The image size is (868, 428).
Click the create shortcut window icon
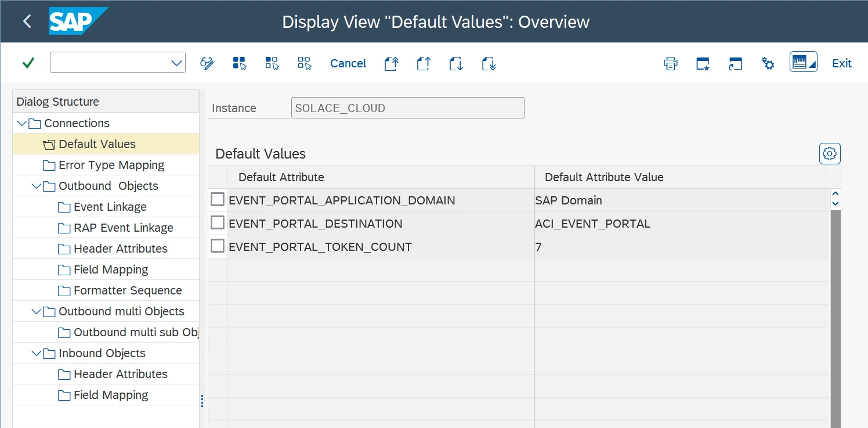point(735,63)
